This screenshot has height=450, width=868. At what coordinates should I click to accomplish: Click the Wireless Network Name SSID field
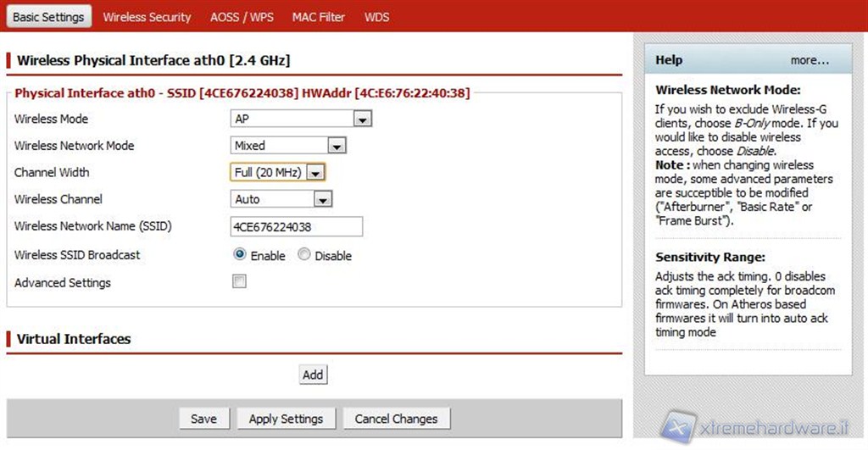pos(297,227)
